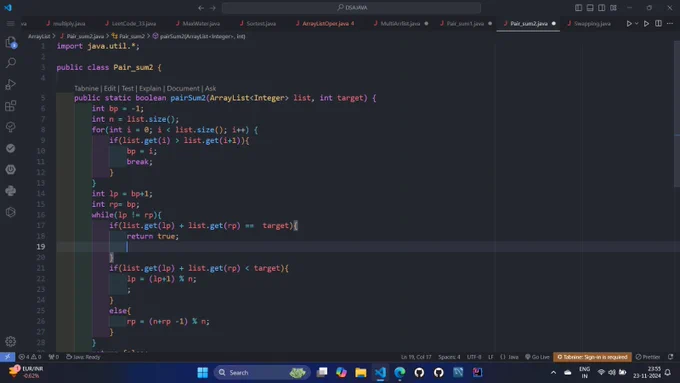Screen dimensions: 680x383
Task: Open the notifications bell in status bar
Action: (x=671, y=357)
